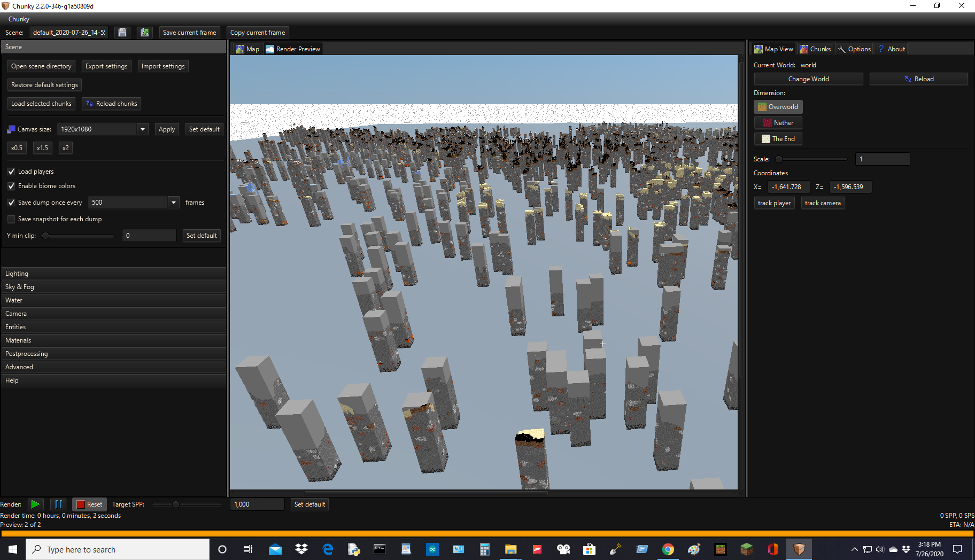The height and width of the screenshot is (560, 975).
Task: Open the Chunky menu
Action: pos(18,19)
